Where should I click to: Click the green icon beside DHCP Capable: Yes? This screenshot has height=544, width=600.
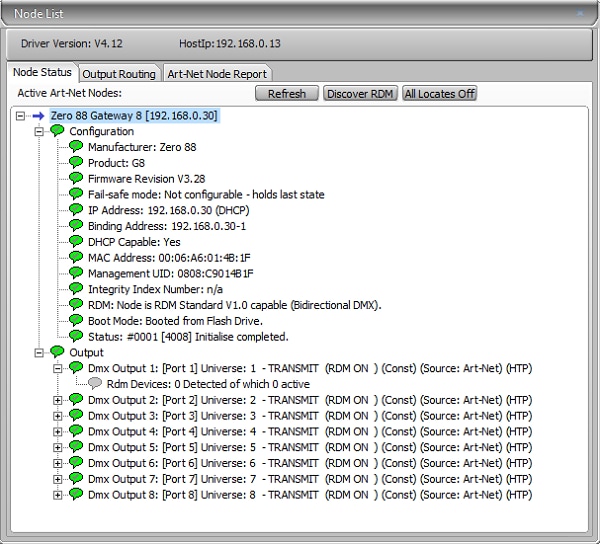(x=76, y=241)
